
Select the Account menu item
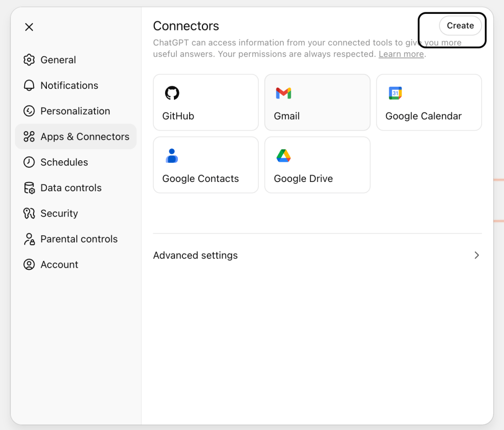[59, 265]
